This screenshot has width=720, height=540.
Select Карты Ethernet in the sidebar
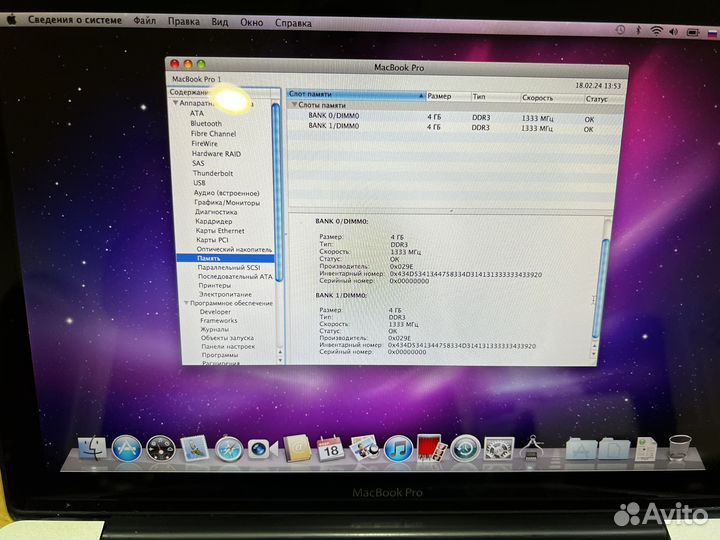[220, 231]
